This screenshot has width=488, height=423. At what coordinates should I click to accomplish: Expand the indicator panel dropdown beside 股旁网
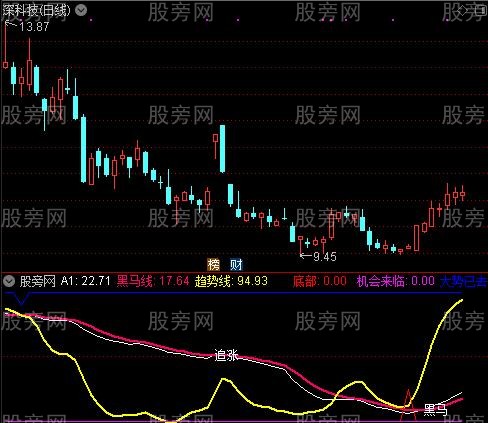pos(9,281)
